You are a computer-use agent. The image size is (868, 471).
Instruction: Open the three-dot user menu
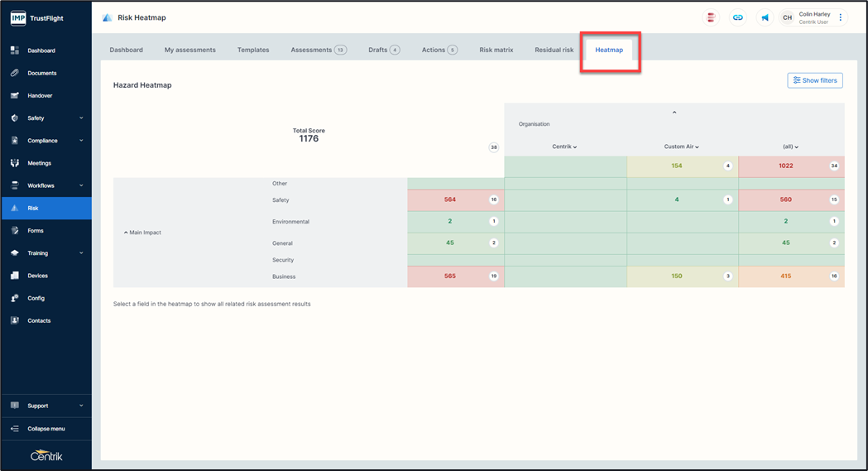coord(841,17)
